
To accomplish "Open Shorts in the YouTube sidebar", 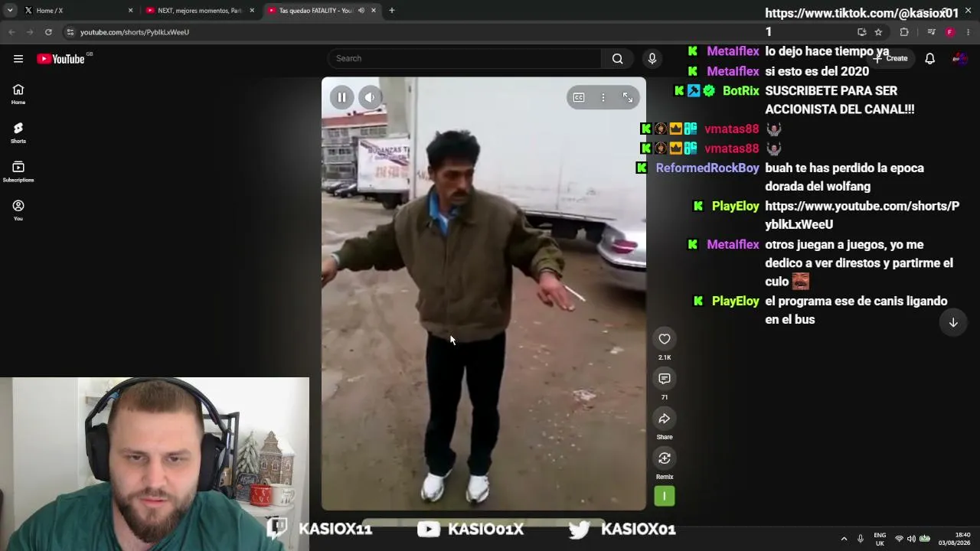I will [18, 133].
